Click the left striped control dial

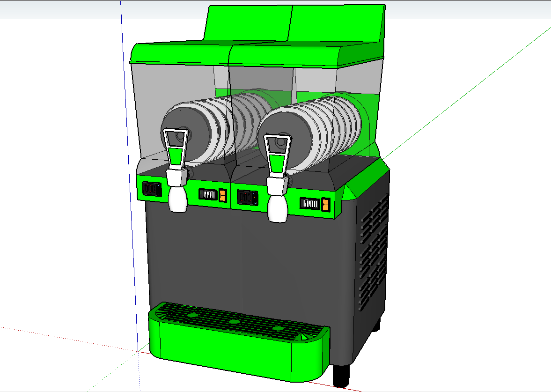click(206, 194)
